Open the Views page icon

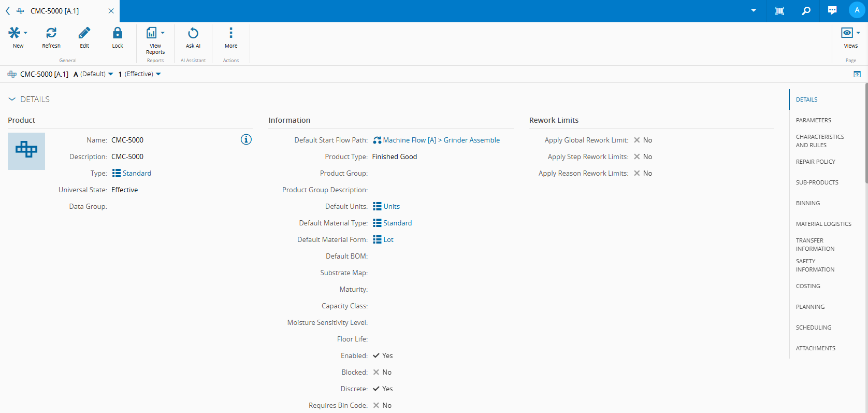click(x=847, y=33)
